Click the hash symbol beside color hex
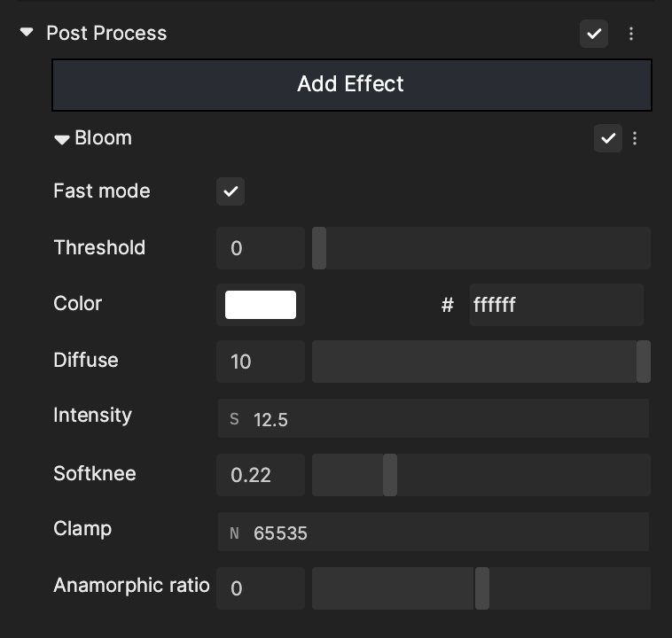The image size is (672, 638). pyautogui.click(x=448, y=305)
